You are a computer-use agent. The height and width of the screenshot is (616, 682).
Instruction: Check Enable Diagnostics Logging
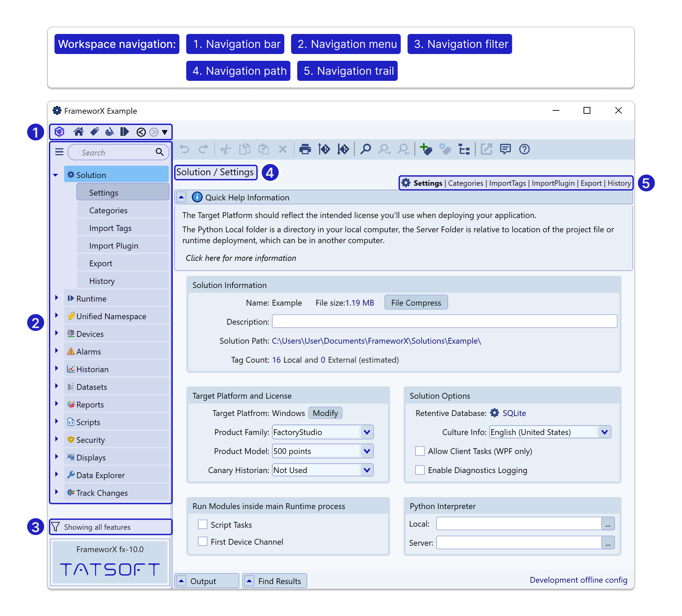(420, 470)
